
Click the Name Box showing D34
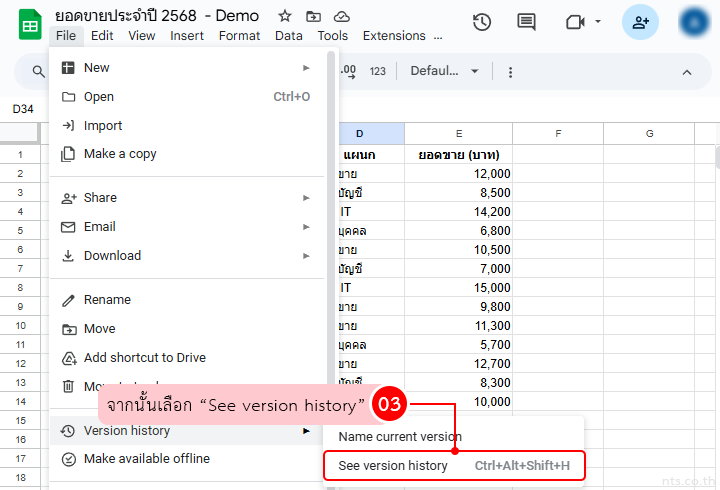click(x=23, y=109)
